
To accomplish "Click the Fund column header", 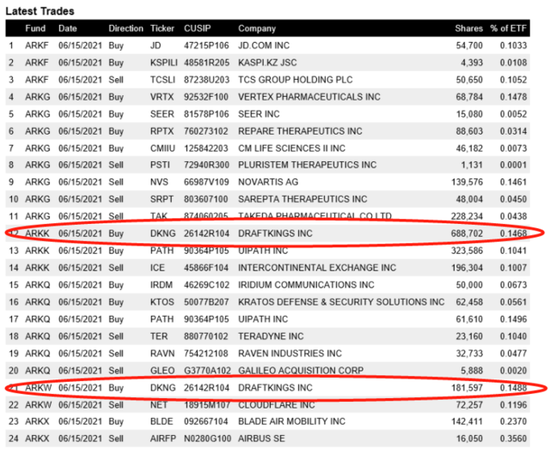I will point(35,28).
